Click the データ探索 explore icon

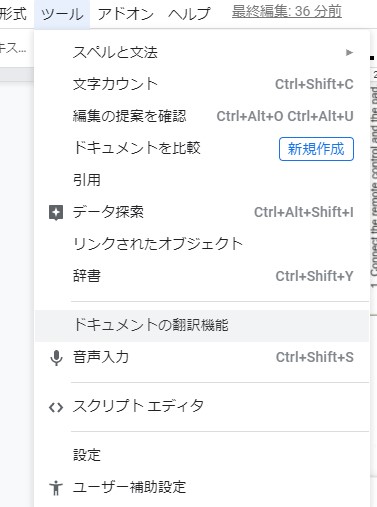pos(56,213)
